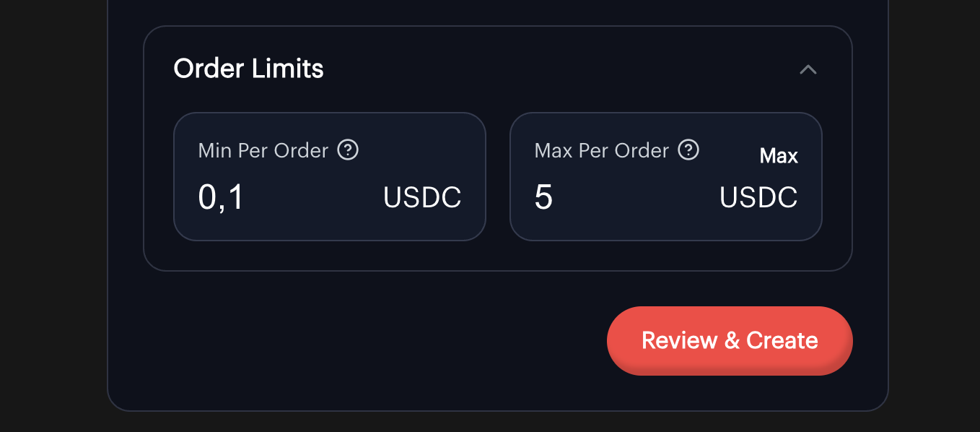Click the upward chevron icon near Order Limits

[x=808, y=69]
